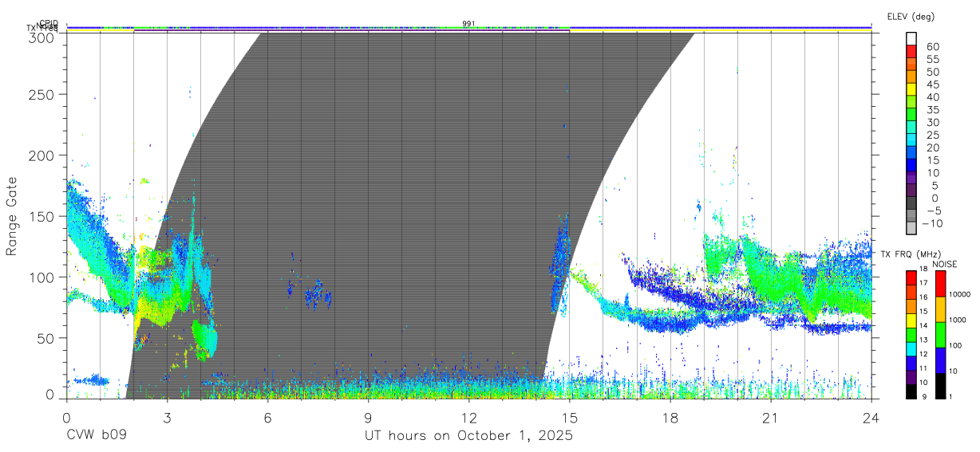Click the 'NOISE' legend title
Viewport: 980px width, 452px height.
point(944,264)
